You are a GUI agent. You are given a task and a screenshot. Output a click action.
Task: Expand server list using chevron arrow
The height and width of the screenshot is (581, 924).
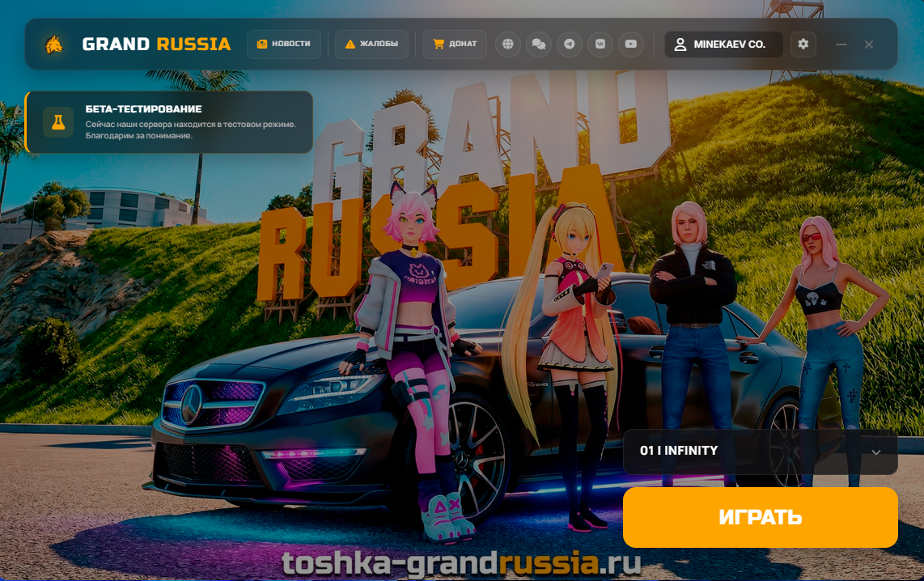(875, 452)
